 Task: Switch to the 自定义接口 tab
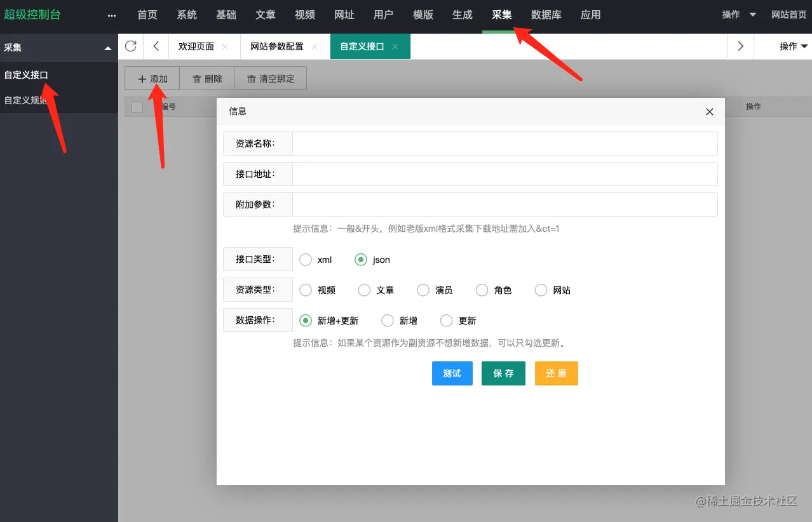(362, 47)
